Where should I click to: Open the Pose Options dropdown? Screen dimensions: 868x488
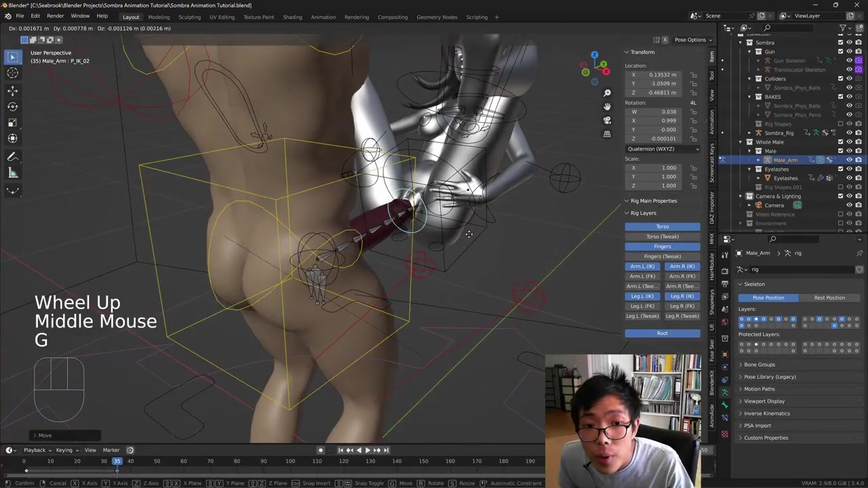click(692, 40)
